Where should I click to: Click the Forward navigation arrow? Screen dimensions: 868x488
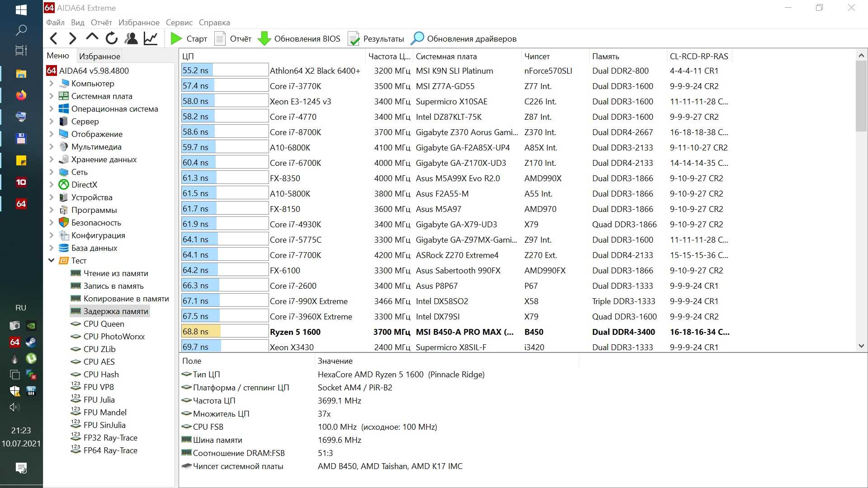click(72, 39)
